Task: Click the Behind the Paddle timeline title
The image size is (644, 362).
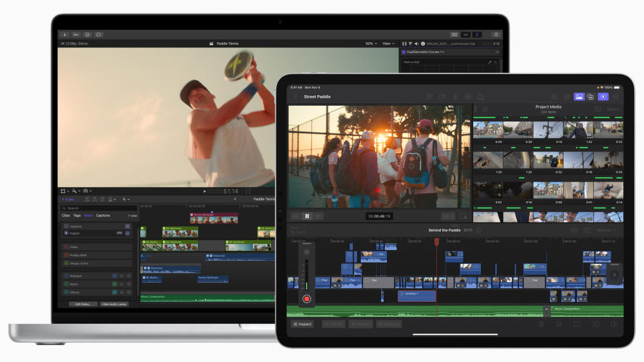Action: pos(444,230)
